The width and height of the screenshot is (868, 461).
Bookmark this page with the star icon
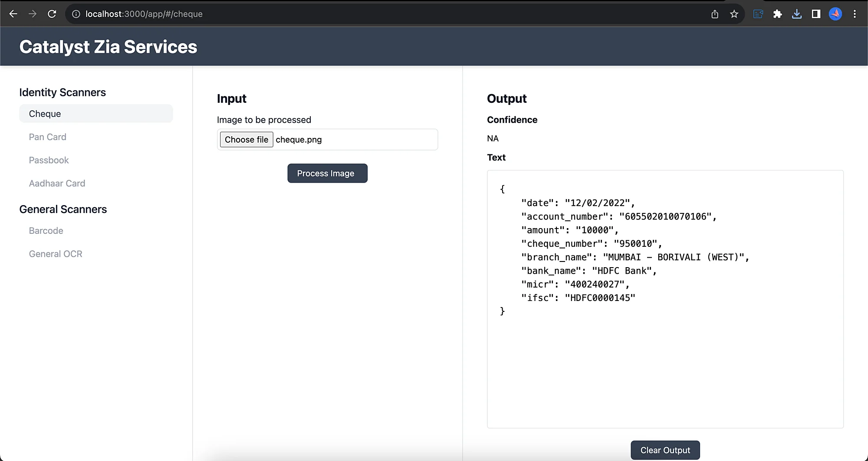734,14
